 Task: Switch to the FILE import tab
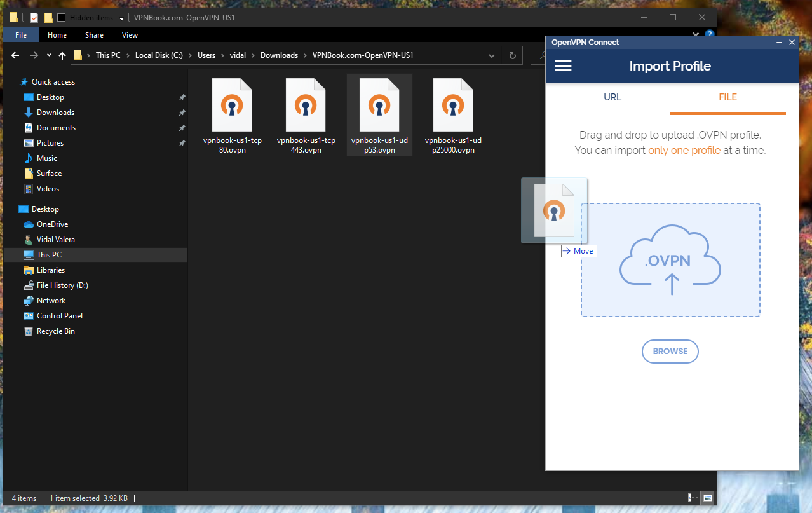(728, 97)
